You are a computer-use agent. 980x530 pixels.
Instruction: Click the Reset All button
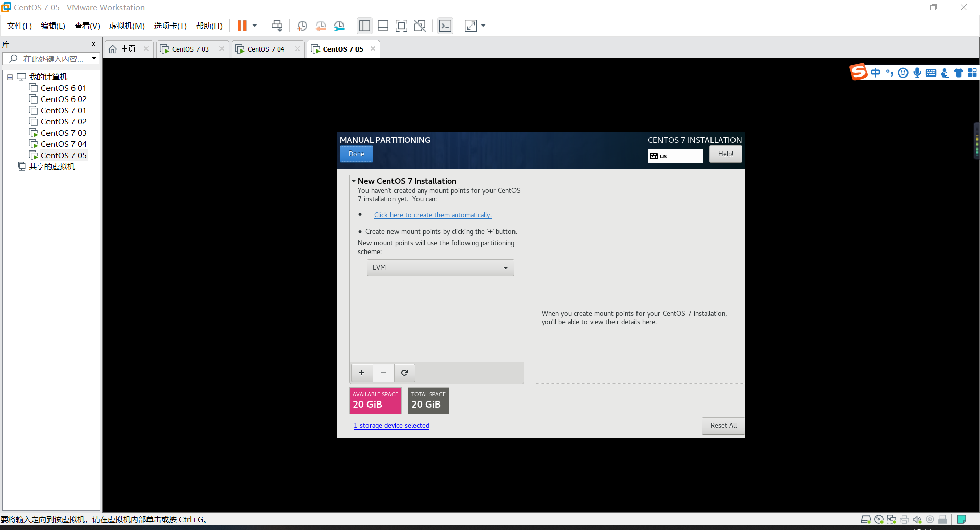(x=723, y=426)
